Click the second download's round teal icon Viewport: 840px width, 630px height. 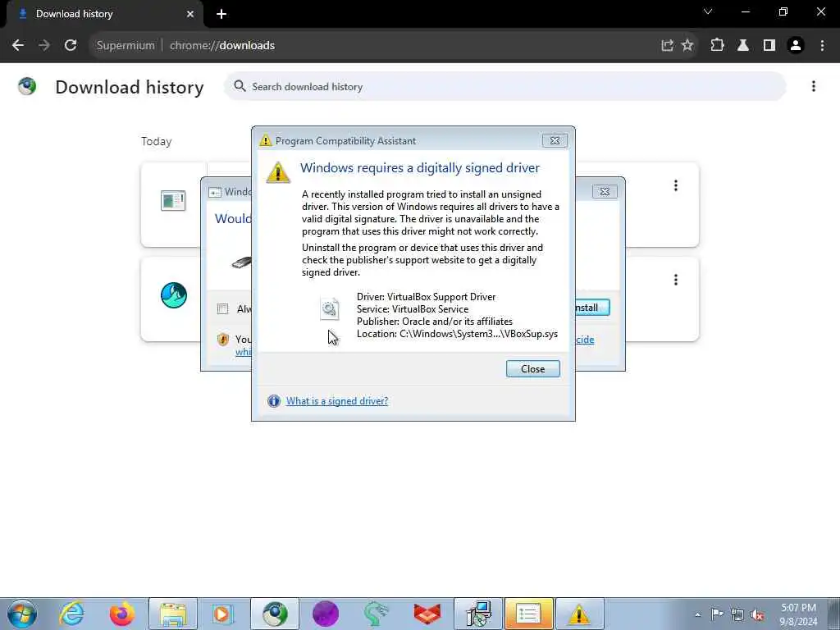[x=174, y=295]
